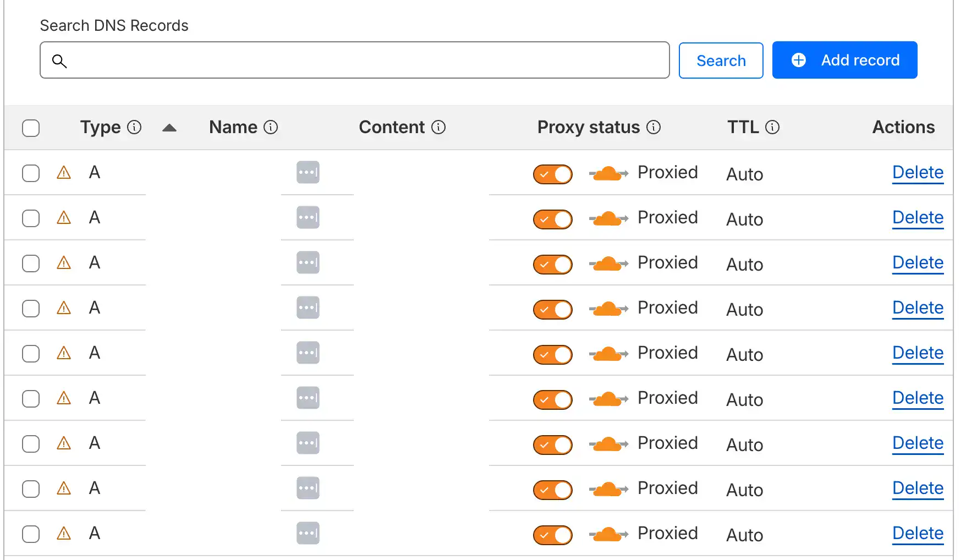Click orange cloud icon in second row
Screen dimensions: 977x560
608,218
